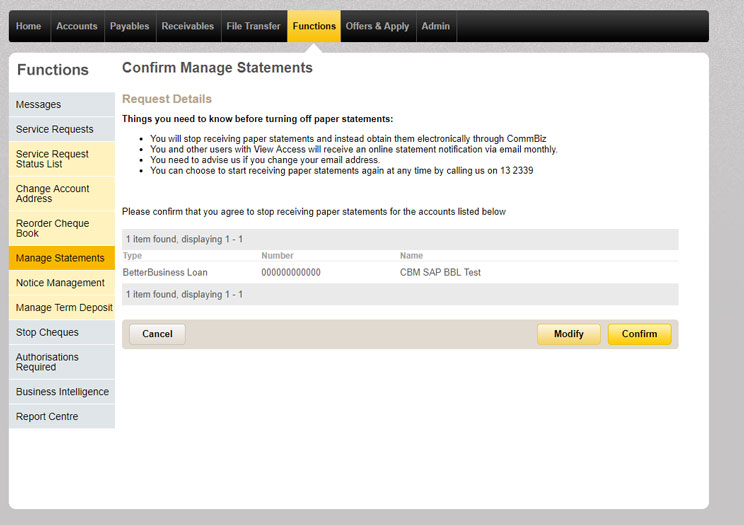Screen dimensions: 744x525
Task: Open Manage Term Deposit
Action: pos(62,308)
